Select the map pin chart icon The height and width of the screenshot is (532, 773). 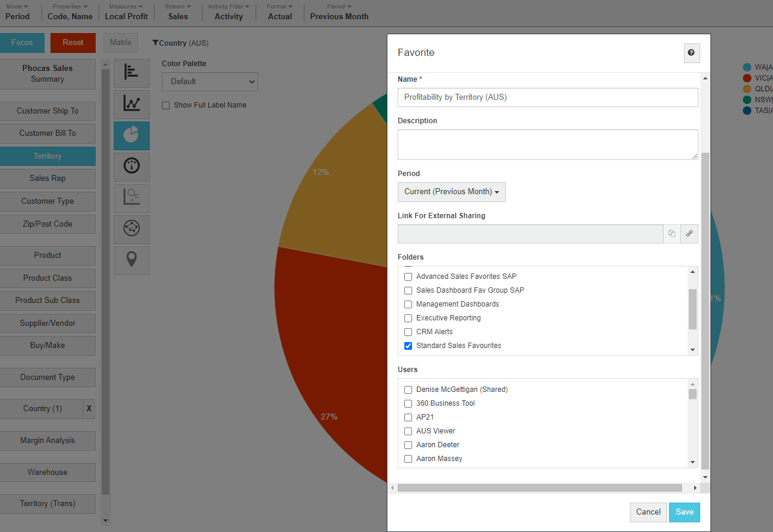tap(132, 261)
